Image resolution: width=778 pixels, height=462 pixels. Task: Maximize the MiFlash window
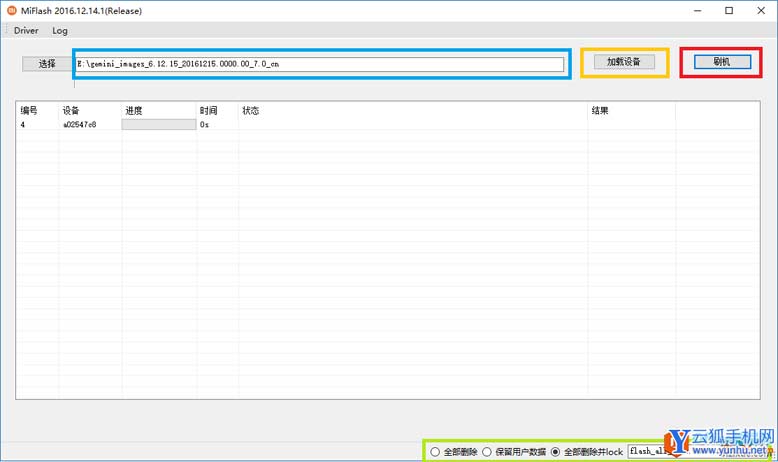click(x=729, y=11)
